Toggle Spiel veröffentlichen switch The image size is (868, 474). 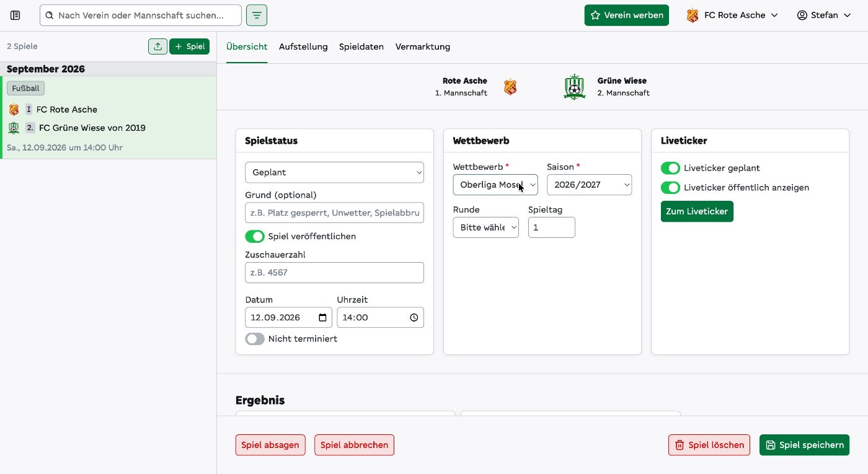tap(255, 237)
